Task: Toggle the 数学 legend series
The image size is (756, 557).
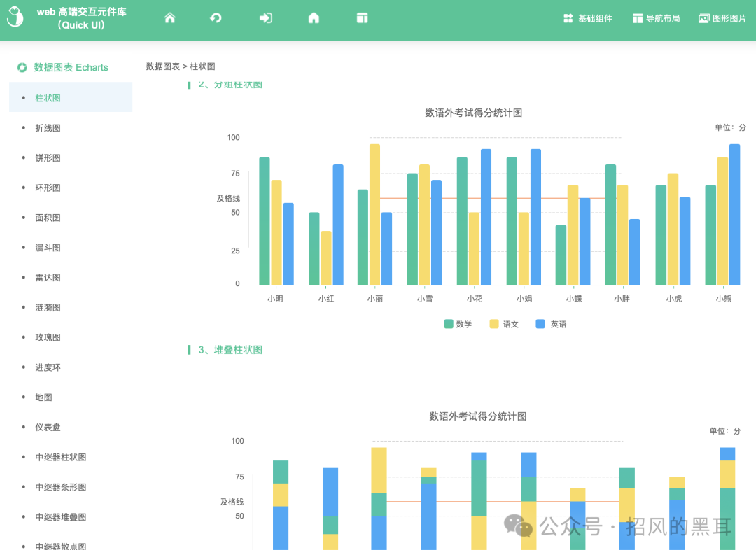Action: coord(458,324)
